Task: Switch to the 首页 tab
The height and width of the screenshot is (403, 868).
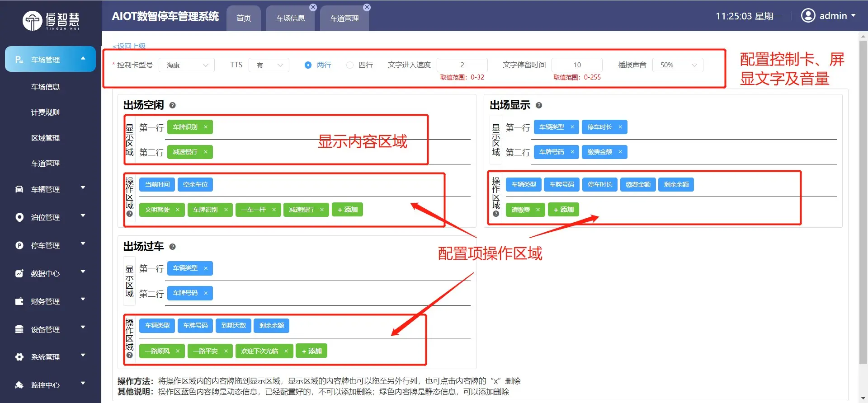Action: (244, 18)
